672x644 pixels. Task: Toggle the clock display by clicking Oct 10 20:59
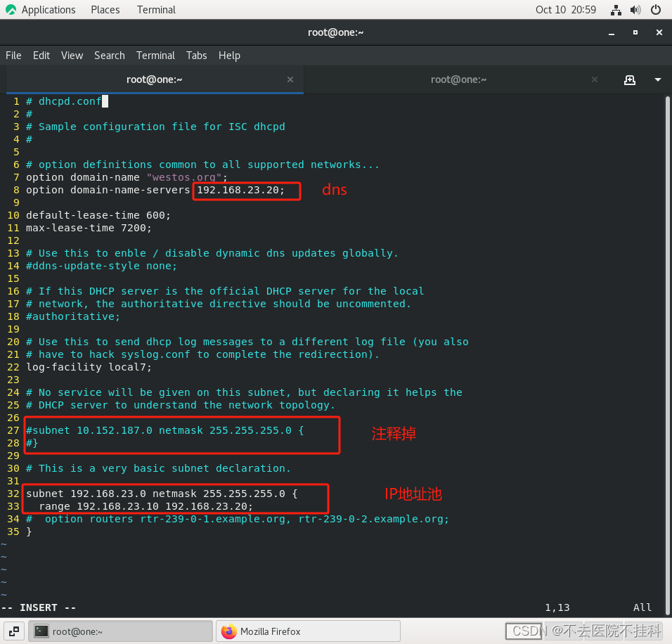click(x=566, y=9)
